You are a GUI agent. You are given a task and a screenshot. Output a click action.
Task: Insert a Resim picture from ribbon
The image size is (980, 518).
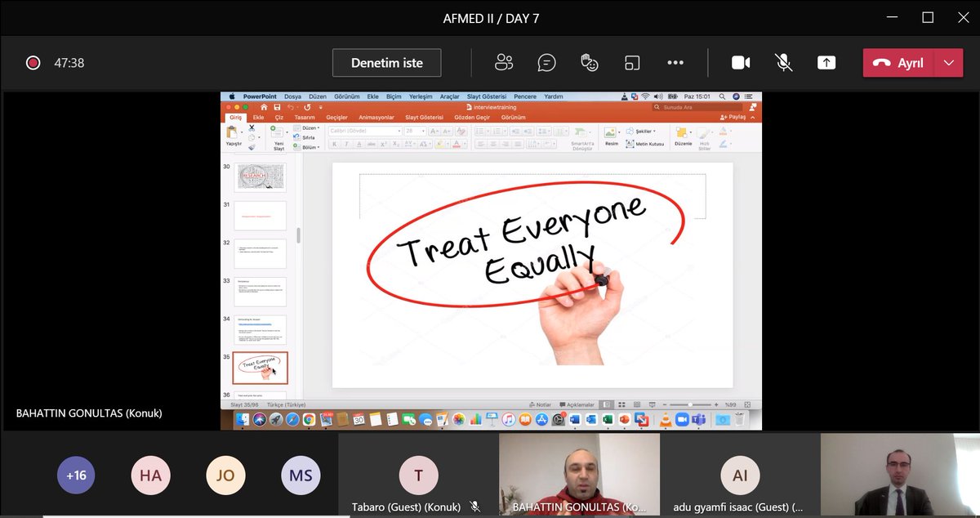click(x=611, y=136)
